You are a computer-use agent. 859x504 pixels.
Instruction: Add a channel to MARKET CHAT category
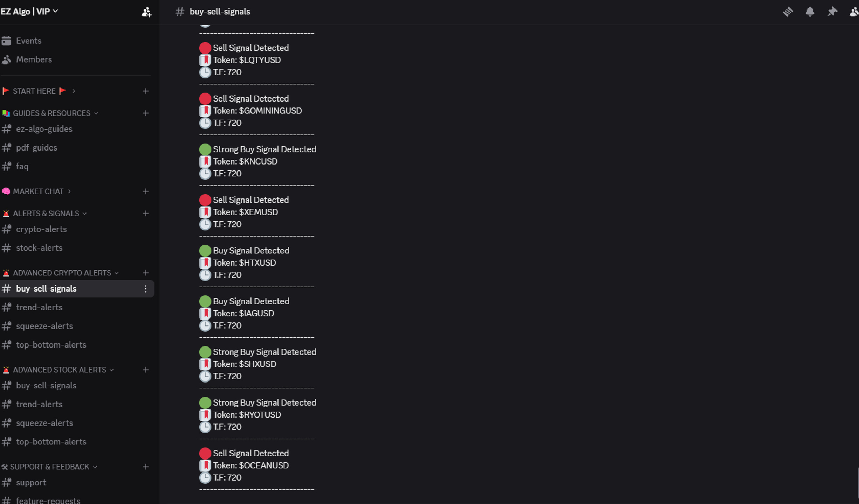pos(146,191)
